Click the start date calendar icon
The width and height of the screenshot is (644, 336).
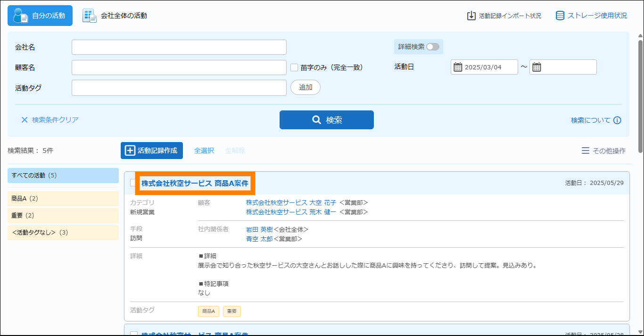point(458,67)
